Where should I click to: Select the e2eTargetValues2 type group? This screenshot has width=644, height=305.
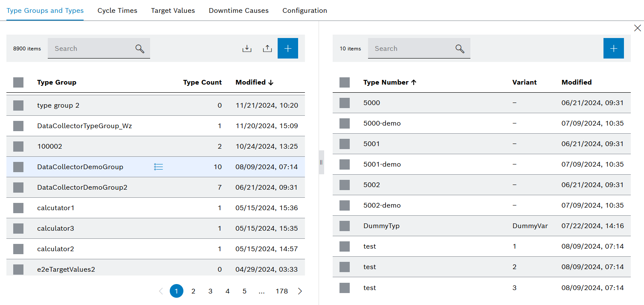66,270
